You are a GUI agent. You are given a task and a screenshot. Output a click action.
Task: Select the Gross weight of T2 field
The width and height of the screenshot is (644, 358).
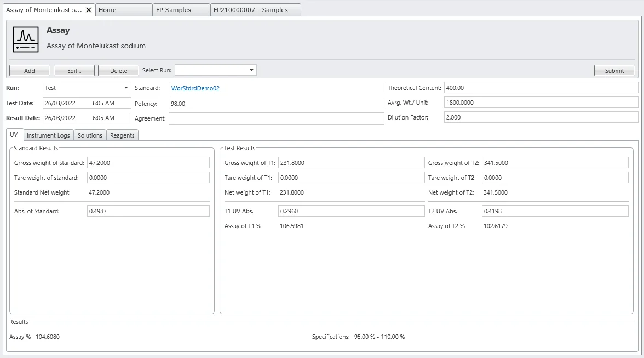554,163
